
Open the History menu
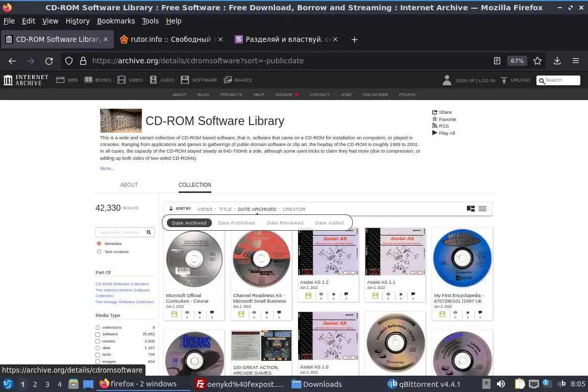[78, 21]
